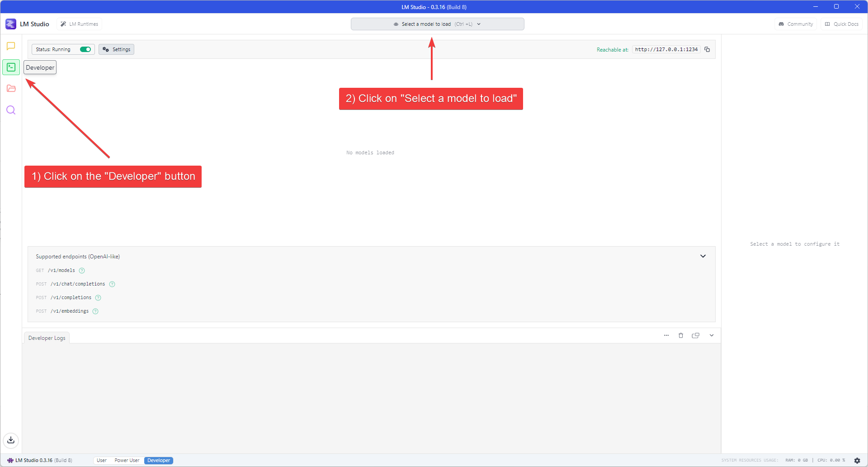The width and height of the screenshot is (868, 467).
Task: Click the CPU usage readout
Action: click(x=831, y=460)
